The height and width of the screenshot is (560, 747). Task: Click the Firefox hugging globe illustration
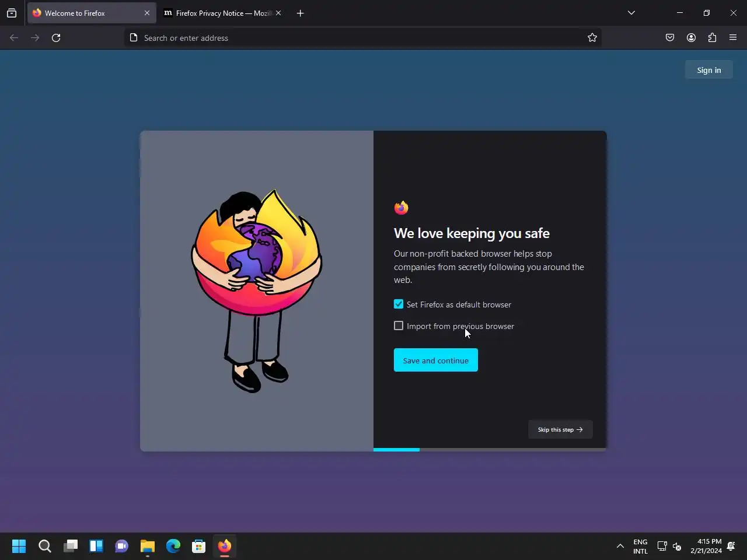tap(257, 290)
